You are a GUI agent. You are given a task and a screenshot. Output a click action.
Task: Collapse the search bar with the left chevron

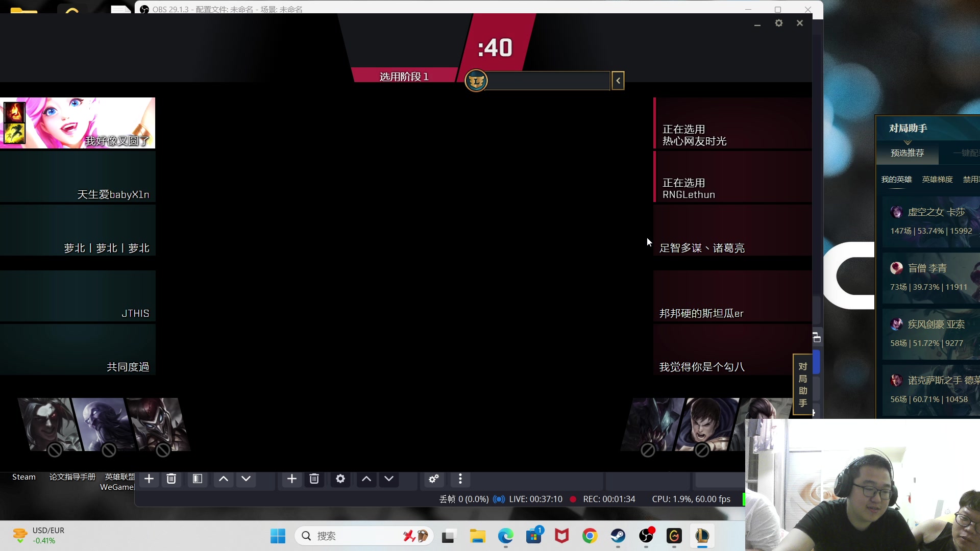pos(618,81)
